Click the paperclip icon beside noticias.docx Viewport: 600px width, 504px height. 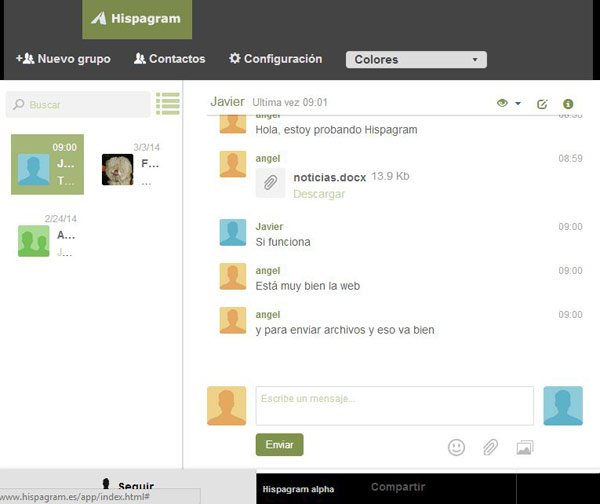271,183
